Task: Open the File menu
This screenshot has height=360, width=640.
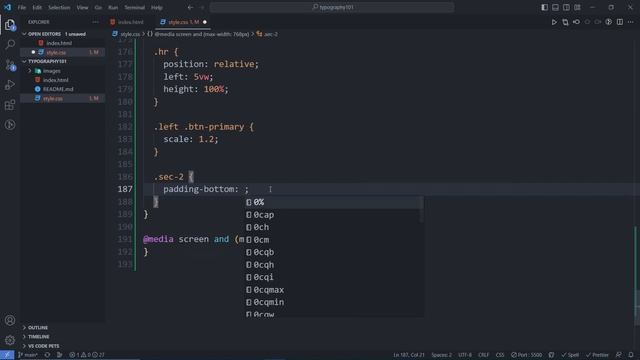Action: click(22, 7)
